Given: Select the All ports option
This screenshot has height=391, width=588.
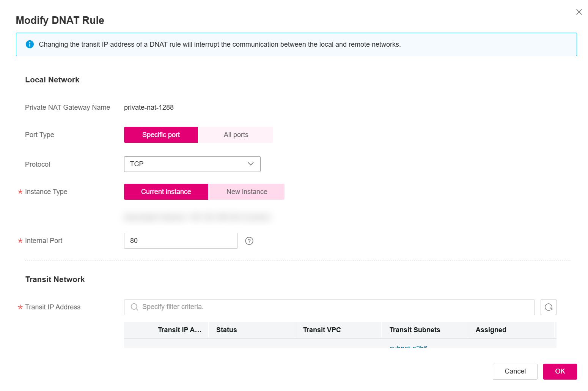Looking at the screenshot, I should click(236, 135).
